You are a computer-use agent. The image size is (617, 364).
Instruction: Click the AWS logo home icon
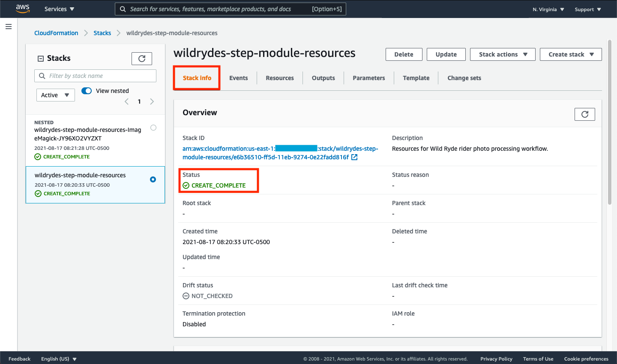click(23, 9)
